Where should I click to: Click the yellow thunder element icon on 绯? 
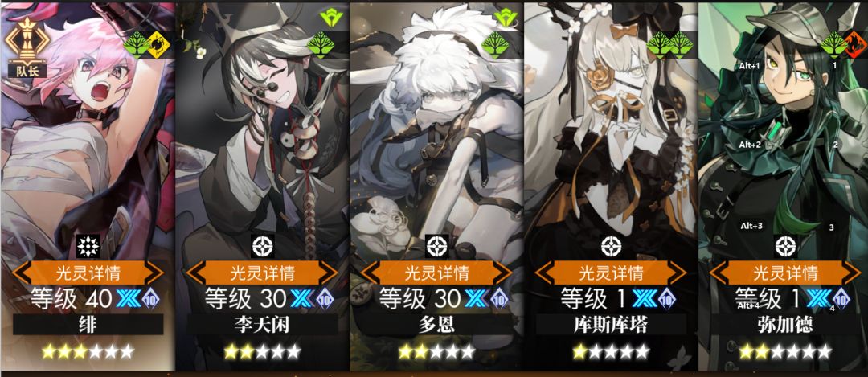click(157, 44)
